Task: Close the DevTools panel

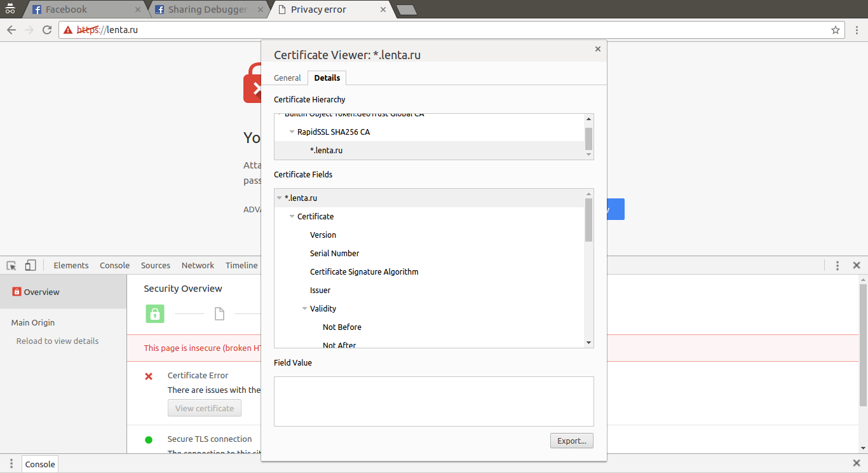Action: [x=857, y=266]
